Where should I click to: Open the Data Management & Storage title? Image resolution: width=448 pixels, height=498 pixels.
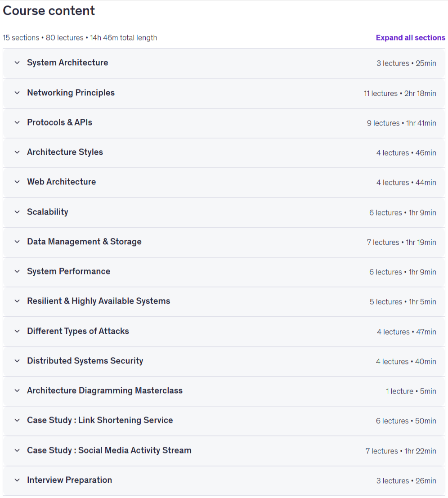(x=85, y=242)
